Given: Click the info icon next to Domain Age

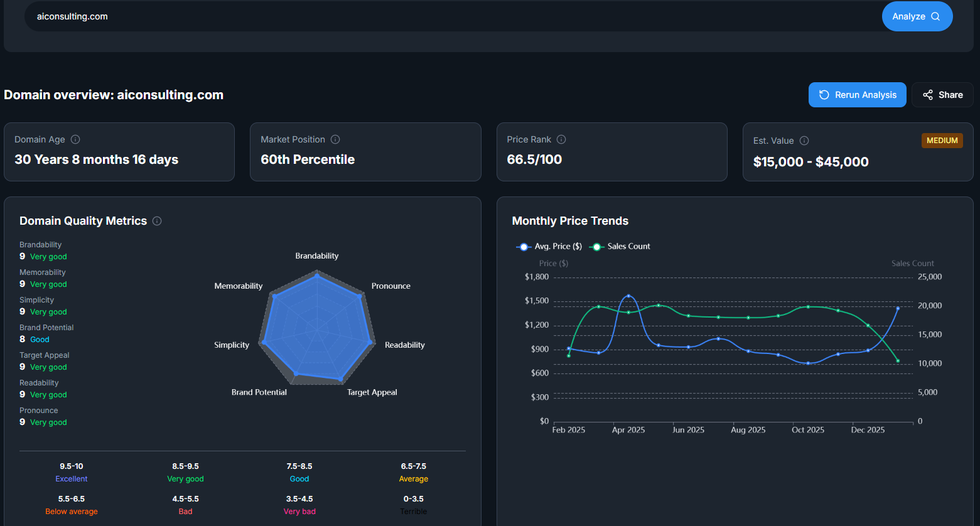Looking at the screenshot, I should [x=75, y=139].
